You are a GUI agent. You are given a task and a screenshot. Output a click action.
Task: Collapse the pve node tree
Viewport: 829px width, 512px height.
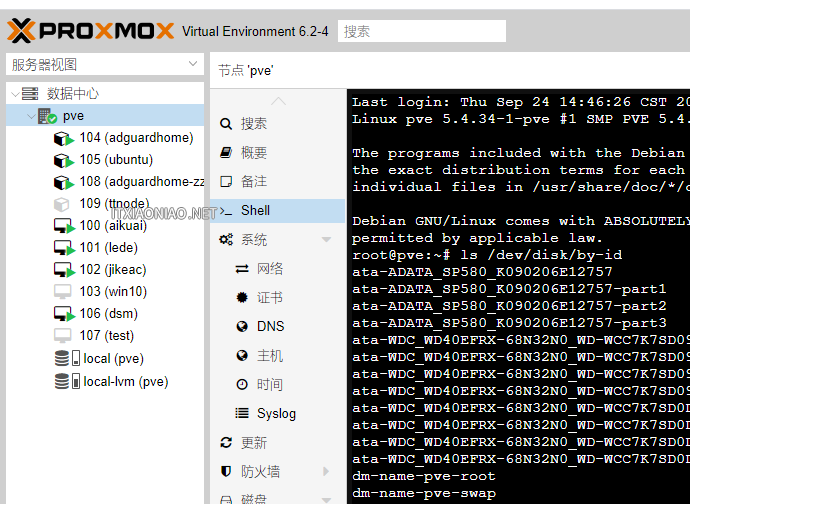click(x=32, y=116)
